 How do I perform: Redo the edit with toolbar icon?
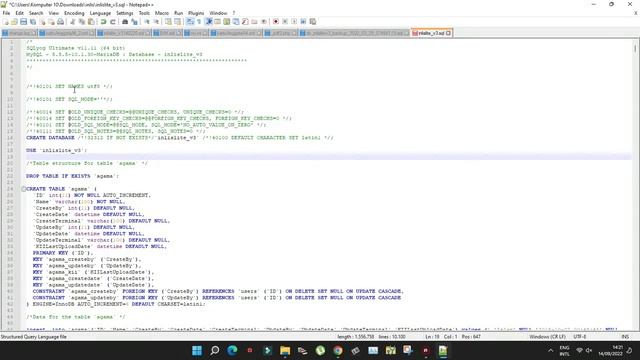113,21
